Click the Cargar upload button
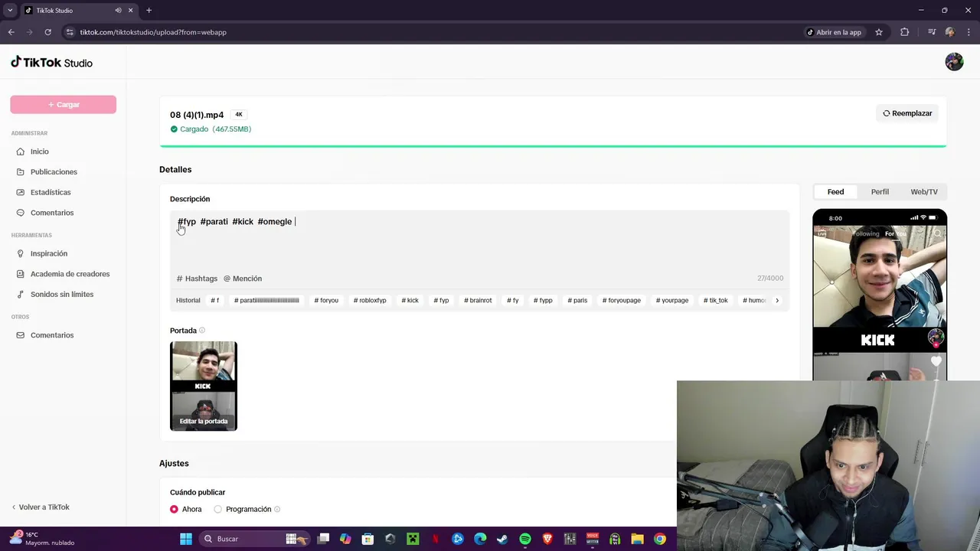The height and width of the screenshot is (551, 980). [63, 105]
